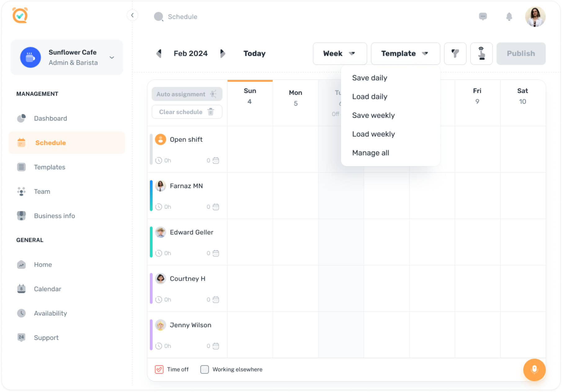562x392 pixels.
Task: Select Save weekly from the menu
Action: 373,115
